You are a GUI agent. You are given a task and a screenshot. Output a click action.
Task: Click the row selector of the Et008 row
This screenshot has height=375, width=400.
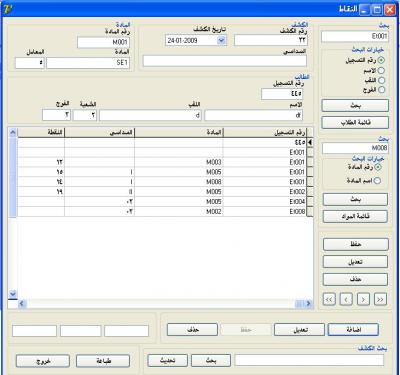pyautogui.click(x=310, y=212)
